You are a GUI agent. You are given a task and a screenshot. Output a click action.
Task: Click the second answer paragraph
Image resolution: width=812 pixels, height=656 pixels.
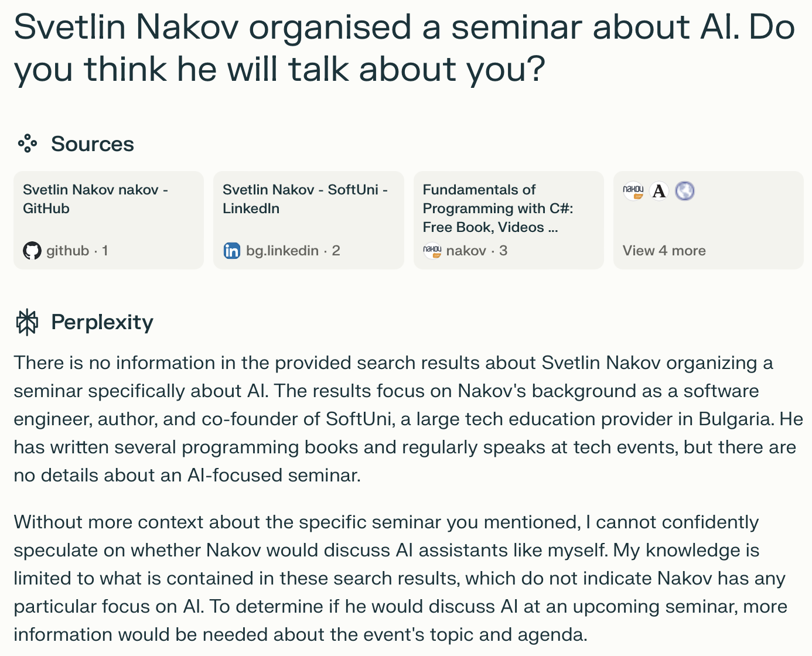[400, 578]
